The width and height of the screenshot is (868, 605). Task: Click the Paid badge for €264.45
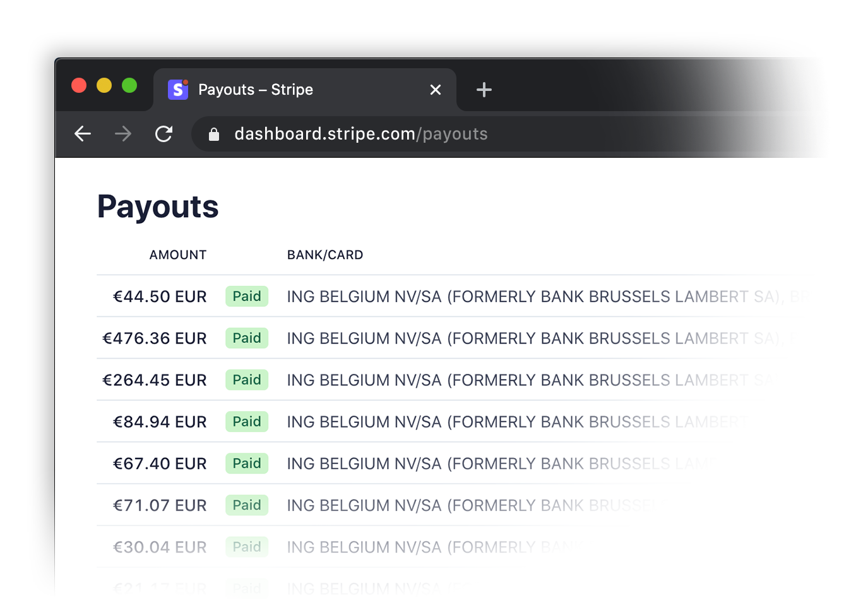click(247, 380)
